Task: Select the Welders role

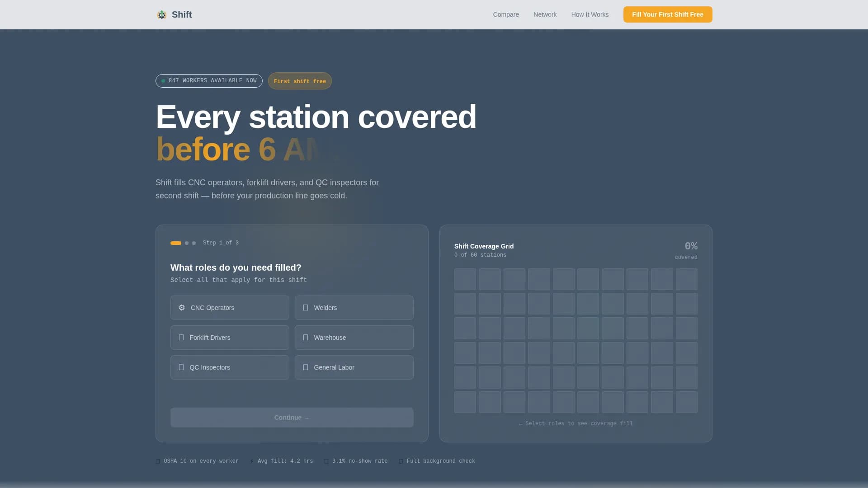Action: click(354, 308)
